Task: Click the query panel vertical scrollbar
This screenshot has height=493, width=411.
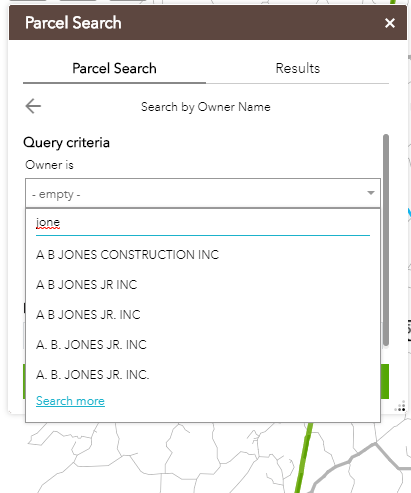Action: tap(386, 240)
